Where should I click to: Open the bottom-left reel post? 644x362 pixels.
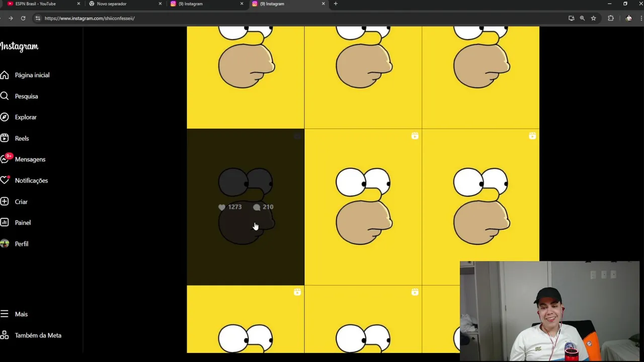(246, 319)
